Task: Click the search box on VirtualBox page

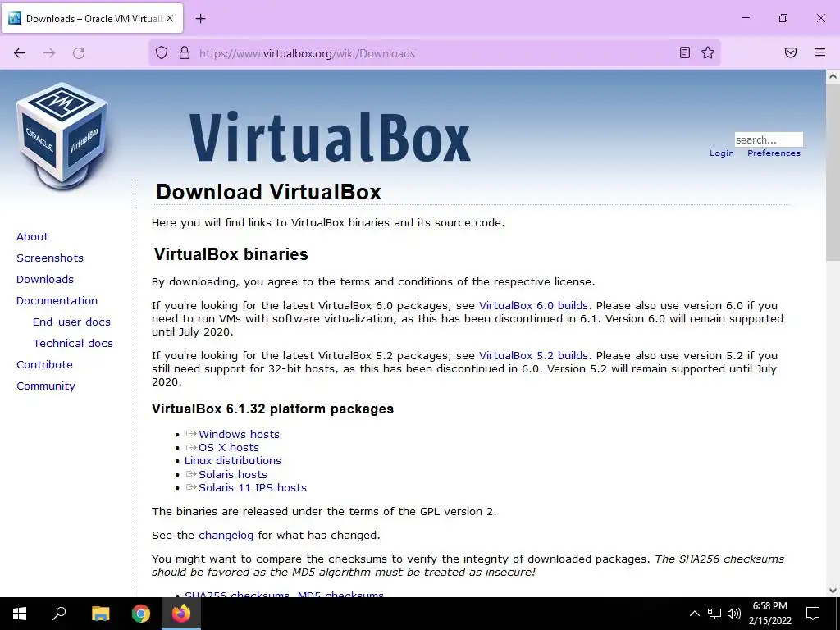Action: click(768, 139)
